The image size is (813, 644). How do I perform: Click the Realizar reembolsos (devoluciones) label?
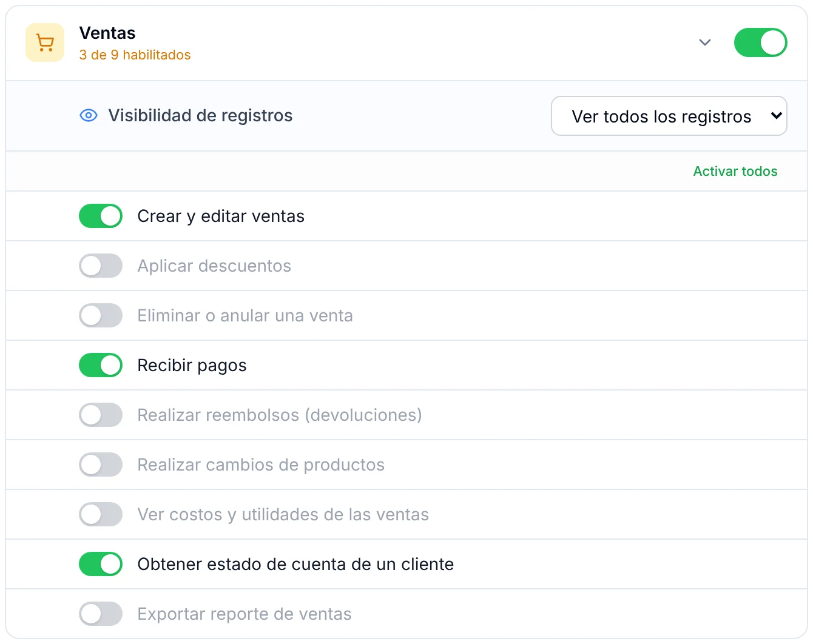tap(280, 415)
